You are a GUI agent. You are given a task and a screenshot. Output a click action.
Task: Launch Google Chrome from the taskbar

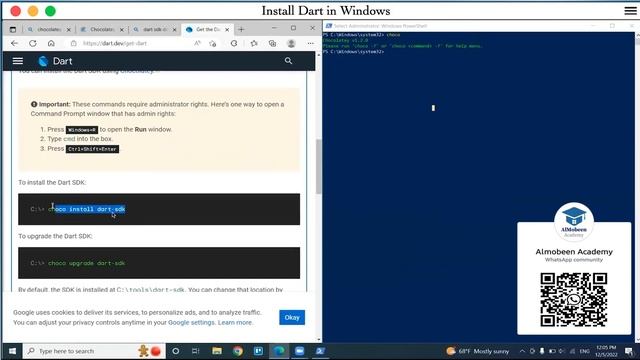click(x=238, y=351)
